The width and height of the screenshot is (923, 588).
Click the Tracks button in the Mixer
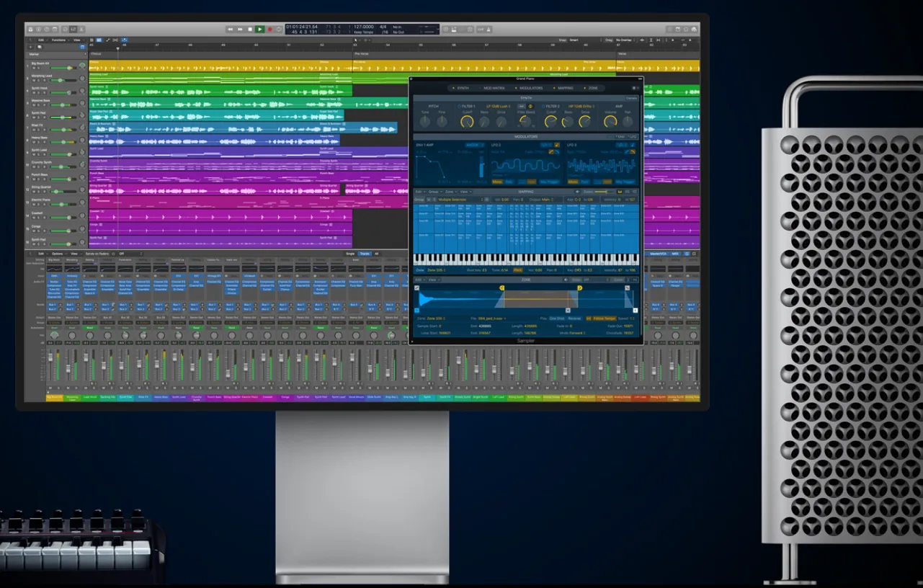365,254
